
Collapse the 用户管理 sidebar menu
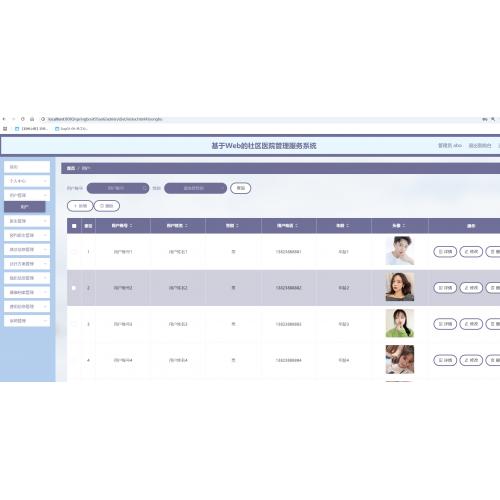click(27, 195)
